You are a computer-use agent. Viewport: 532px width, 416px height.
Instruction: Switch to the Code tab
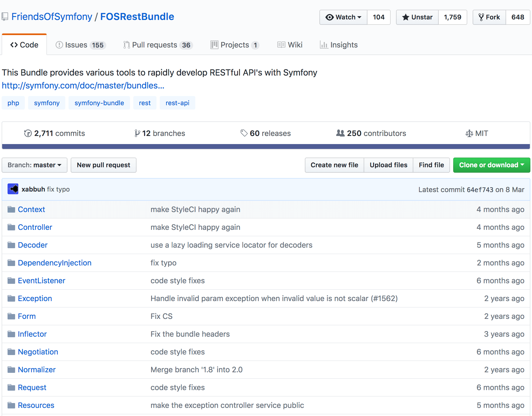(x=24, y=45)
